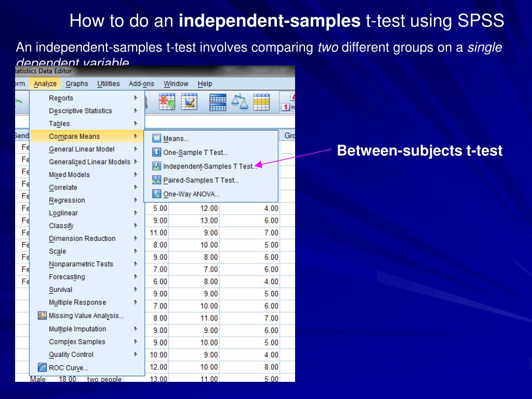This screenshot has width=532, height=399.
Task: Expand the Generalized Linear Models submenu arrow
Action: [x=136, y=162]
